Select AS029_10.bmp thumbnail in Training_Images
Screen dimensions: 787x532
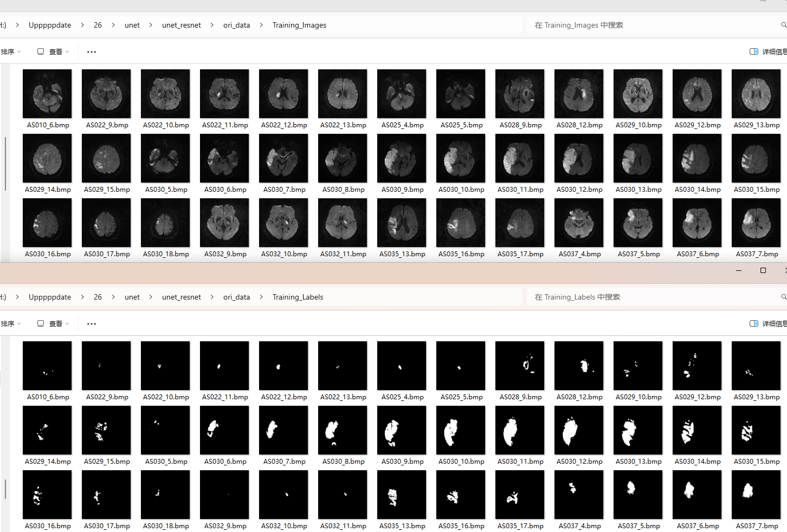638,94
